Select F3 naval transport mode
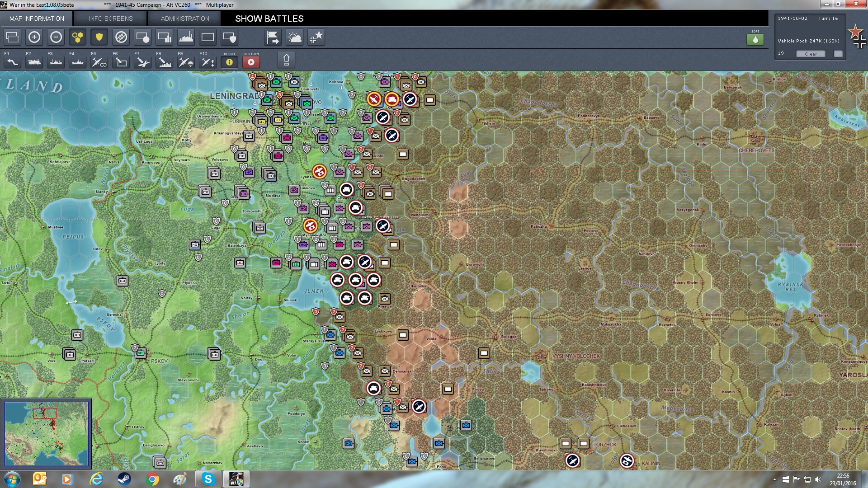The width and height of the screenshot is (868, 488). 56,62
